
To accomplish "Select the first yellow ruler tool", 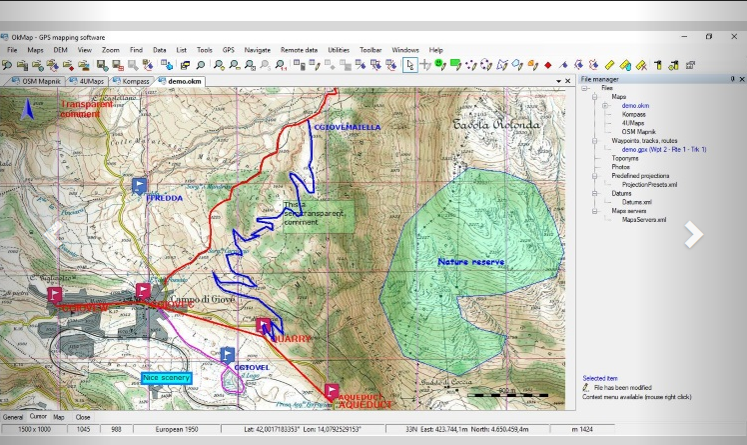I will click(609, 65).
